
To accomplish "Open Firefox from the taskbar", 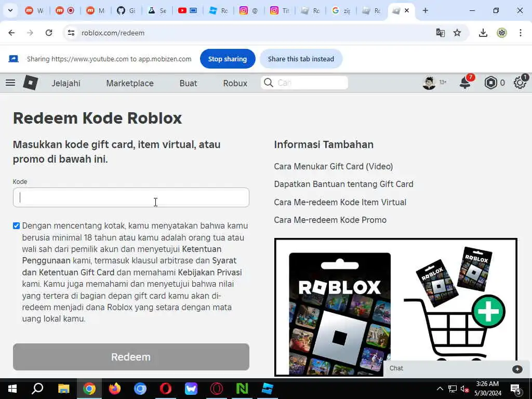I will 115,389.
